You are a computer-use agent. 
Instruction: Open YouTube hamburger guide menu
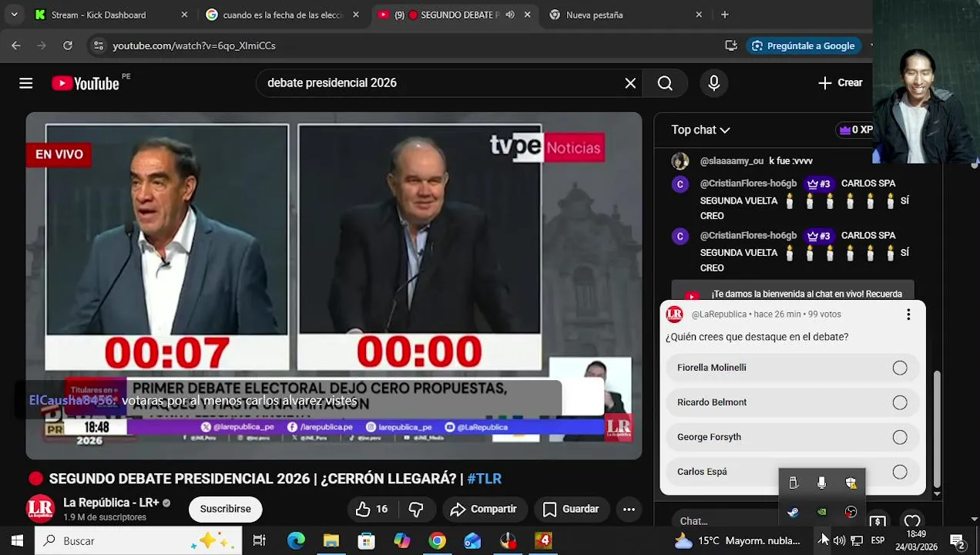pyautogui.click(x=26, y=83)
